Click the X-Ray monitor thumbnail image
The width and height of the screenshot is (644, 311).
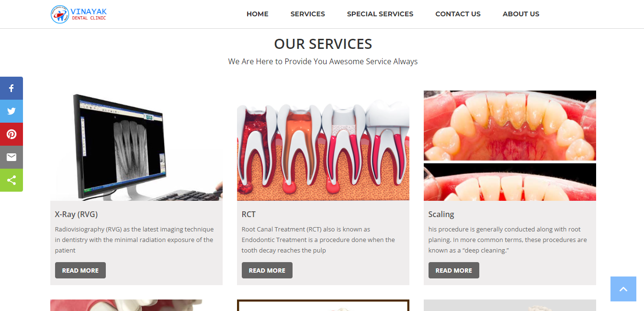pyautogui.click(x=136, y=146)
